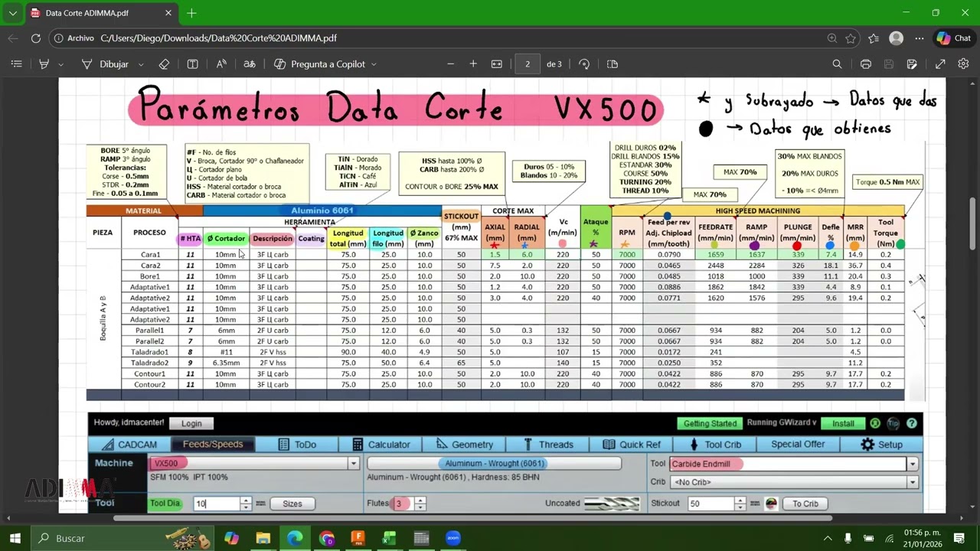Expand the Machine VX500 dropdown
The width and height of the screenshot is (980, 551).
(x=353, y=464)
